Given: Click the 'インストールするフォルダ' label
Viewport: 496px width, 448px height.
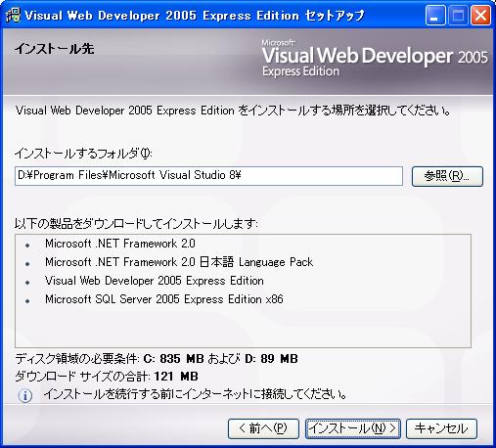Looking at the screenshot, I should [x=83, y=154].
